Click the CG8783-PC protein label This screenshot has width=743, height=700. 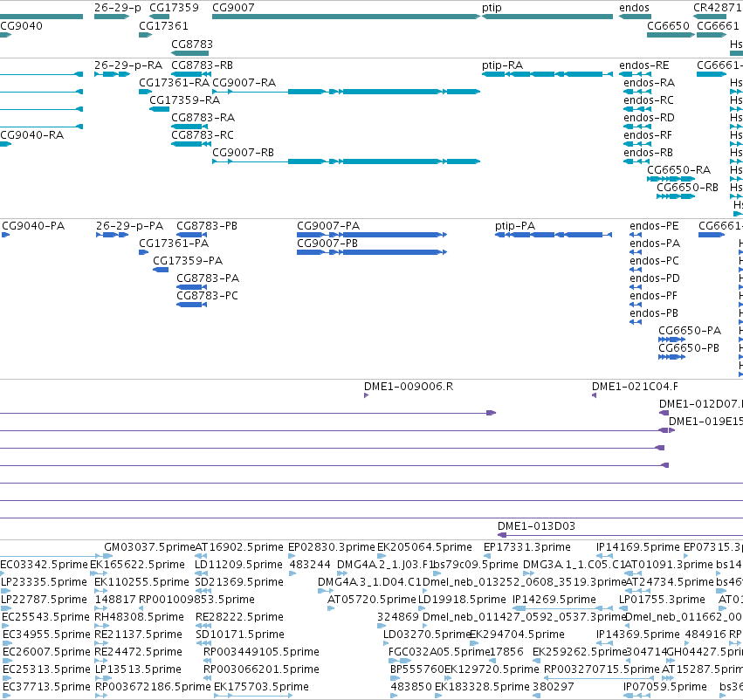point(208,296)
